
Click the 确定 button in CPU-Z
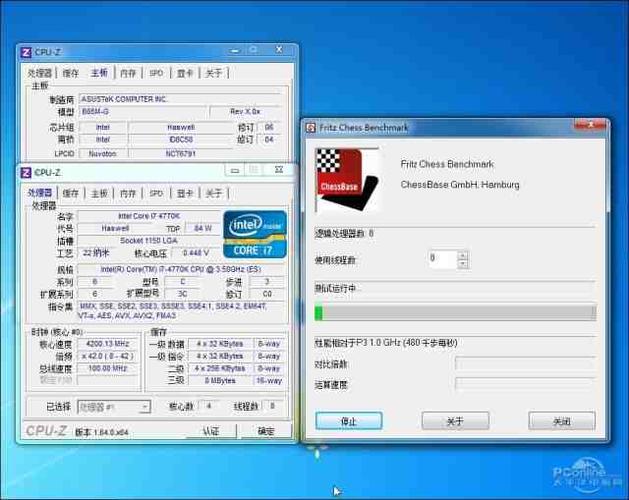tap(266, 431)
